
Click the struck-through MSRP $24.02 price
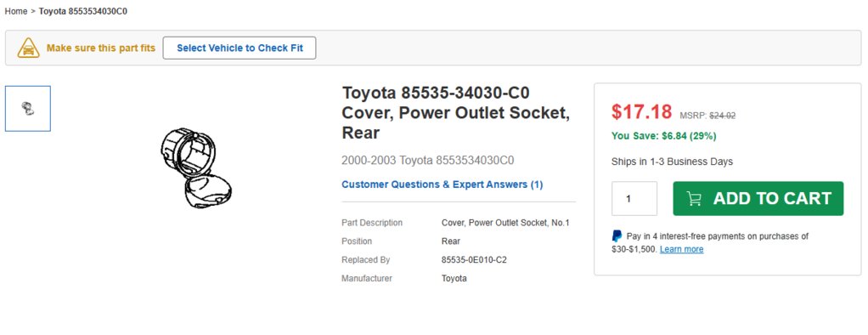pyautogui.click(x=723, y=116)
